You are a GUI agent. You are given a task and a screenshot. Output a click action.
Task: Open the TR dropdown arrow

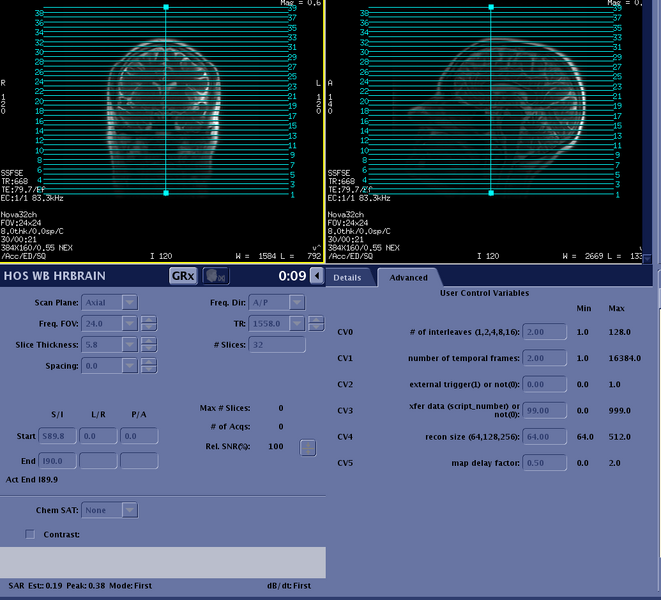297,323
